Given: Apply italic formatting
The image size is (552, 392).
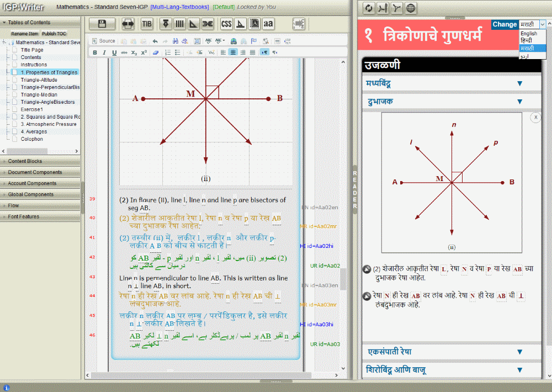Looking at the screenshot, I should pos(104,52).
